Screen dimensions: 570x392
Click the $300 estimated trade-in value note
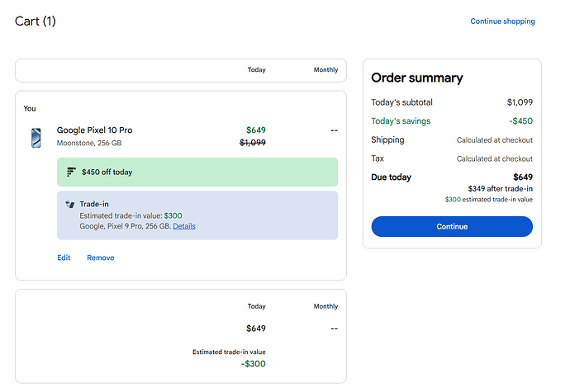[489, 200]
